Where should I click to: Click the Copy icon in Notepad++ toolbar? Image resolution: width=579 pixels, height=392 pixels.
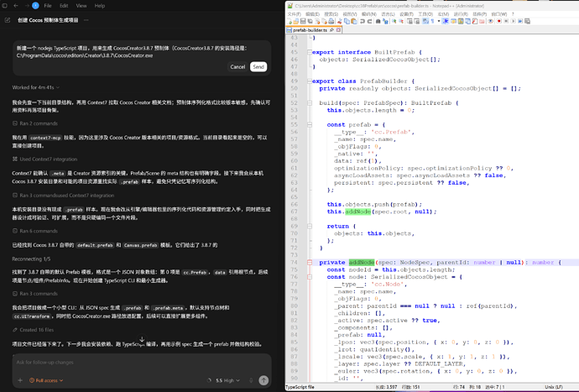click(x=347, y=22)
